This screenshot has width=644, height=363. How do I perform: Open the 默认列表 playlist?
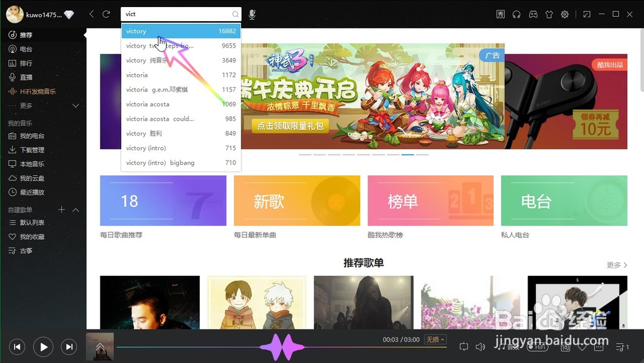point(43,222)
